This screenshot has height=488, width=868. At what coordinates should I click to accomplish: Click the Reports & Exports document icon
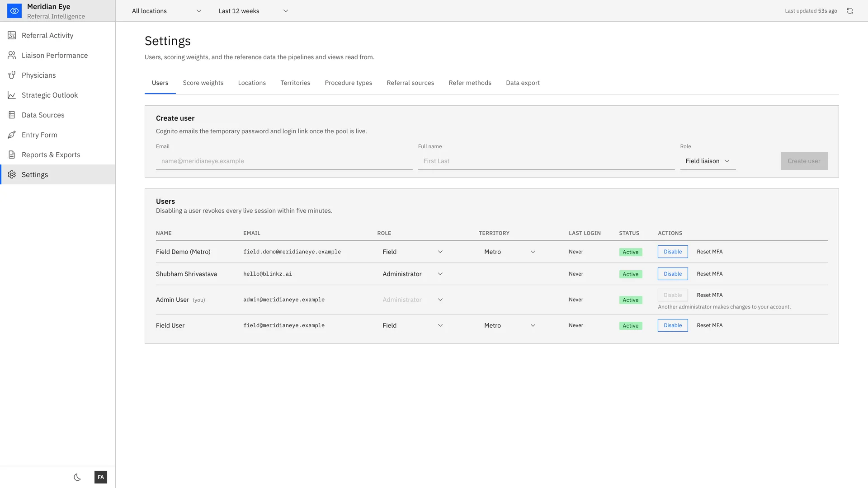(x=12, y=155)
